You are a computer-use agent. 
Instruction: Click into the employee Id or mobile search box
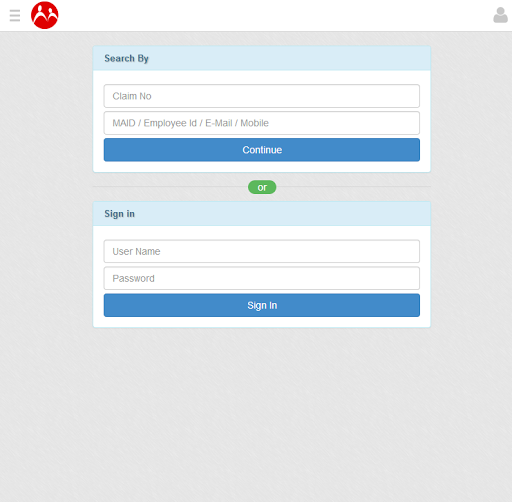(262, 123)
